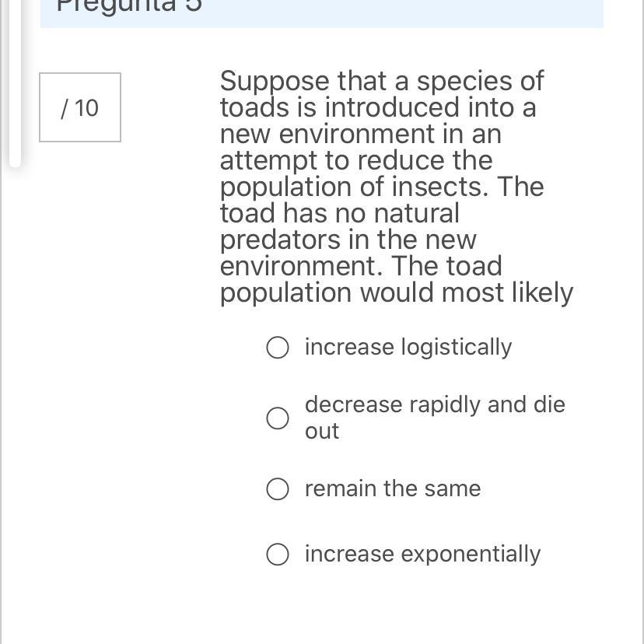The height and width of the screenshot is (644, 644).
Task: Click inside the score box showing / 10
Action: [80, 107]
